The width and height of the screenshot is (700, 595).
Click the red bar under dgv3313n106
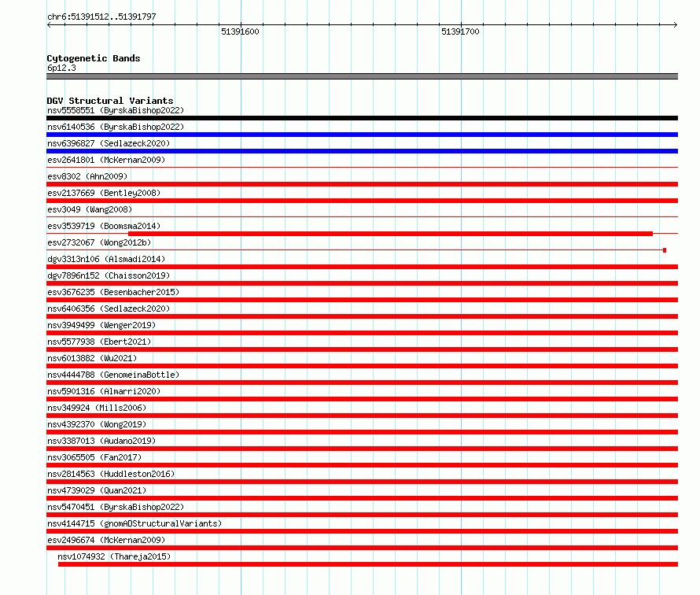coord(362,267)
